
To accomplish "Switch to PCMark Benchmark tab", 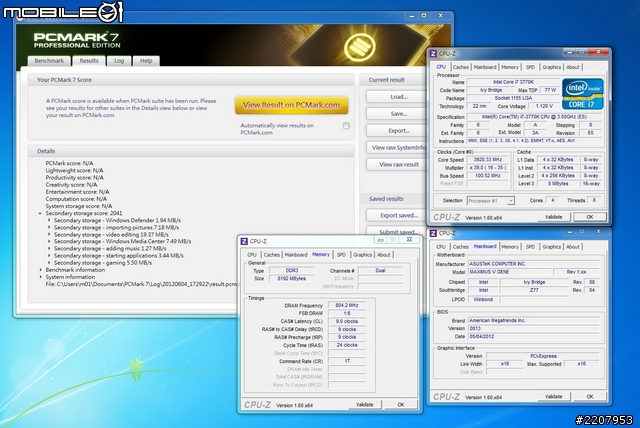I will coord(49,61).
